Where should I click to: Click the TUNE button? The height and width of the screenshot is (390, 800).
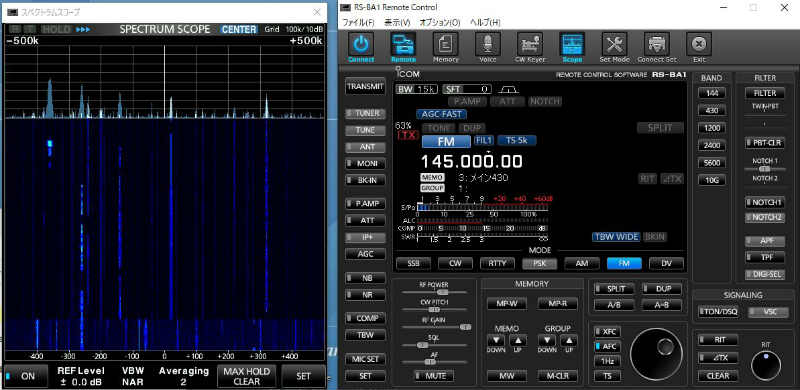365,130
